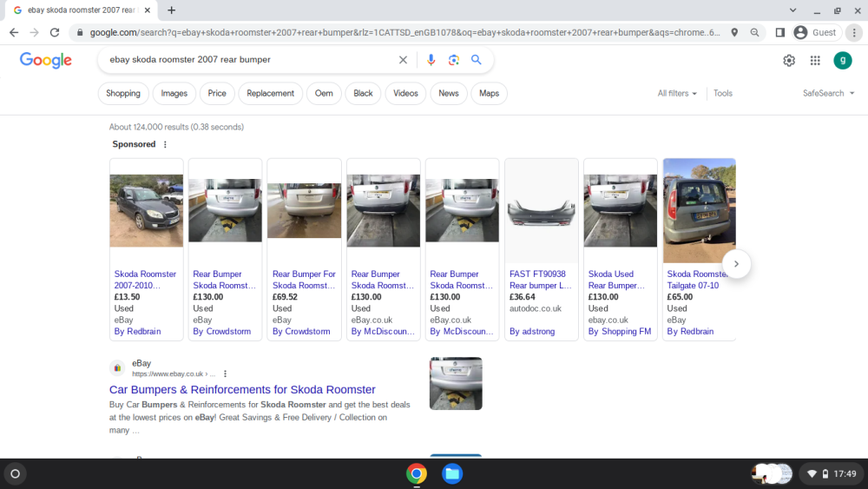Screen dimensions: 868x489
Task: Go forward in browser history
Action: coord(35,33)
